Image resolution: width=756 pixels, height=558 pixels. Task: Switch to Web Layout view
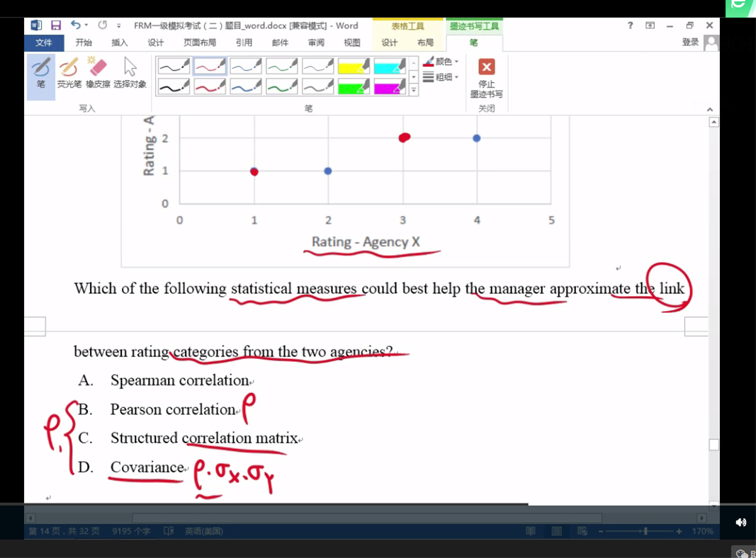pyautogui.click(x=582, y=531)
